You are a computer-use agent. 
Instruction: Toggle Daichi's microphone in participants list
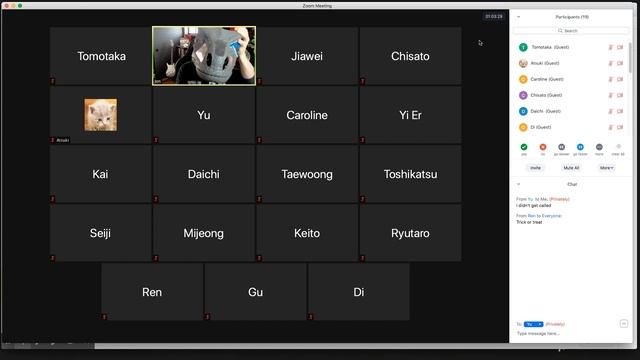point(611,111)
